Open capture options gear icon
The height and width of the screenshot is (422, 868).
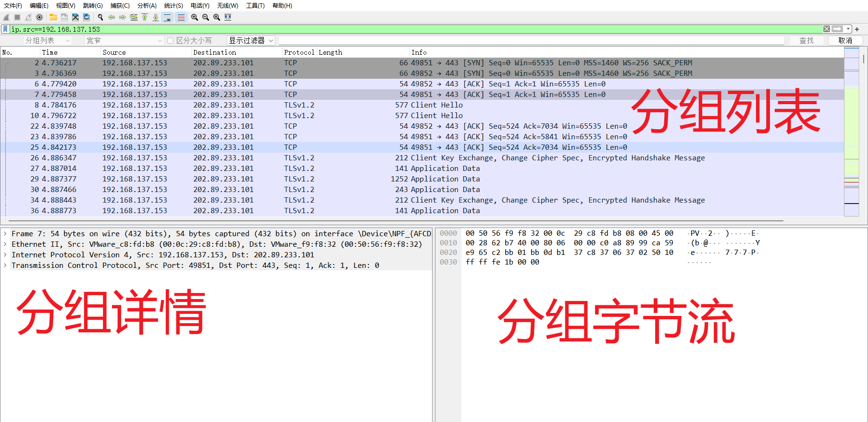click(39, 17)
